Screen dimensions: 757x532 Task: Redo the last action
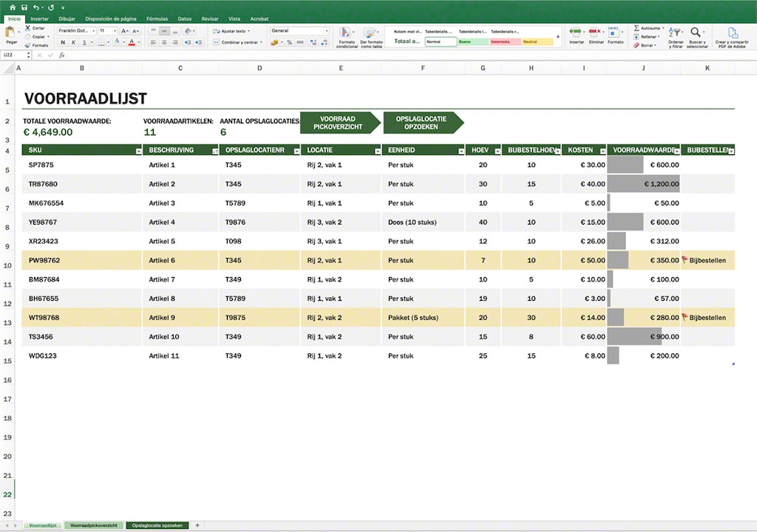51,7
